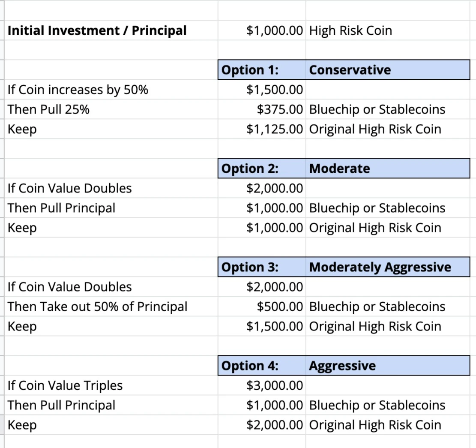The image size is (476, 448).
Task: Select the $500.00 value cell
Action: tap(262, 307)
